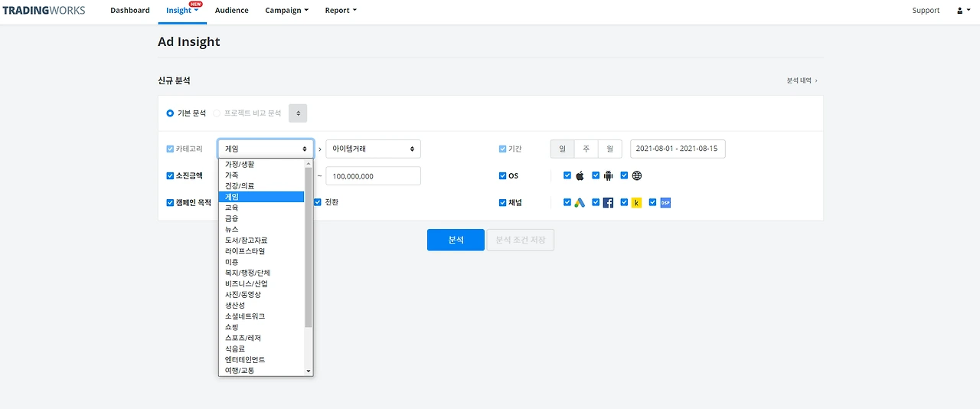Click the TRADINGWORKS logo

44,11
